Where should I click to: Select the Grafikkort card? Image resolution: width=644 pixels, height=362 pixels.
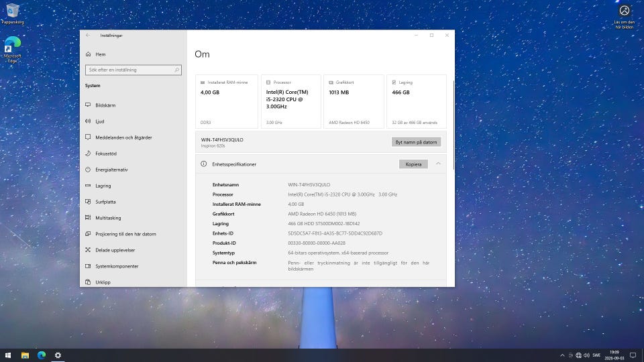pos(354,101)
